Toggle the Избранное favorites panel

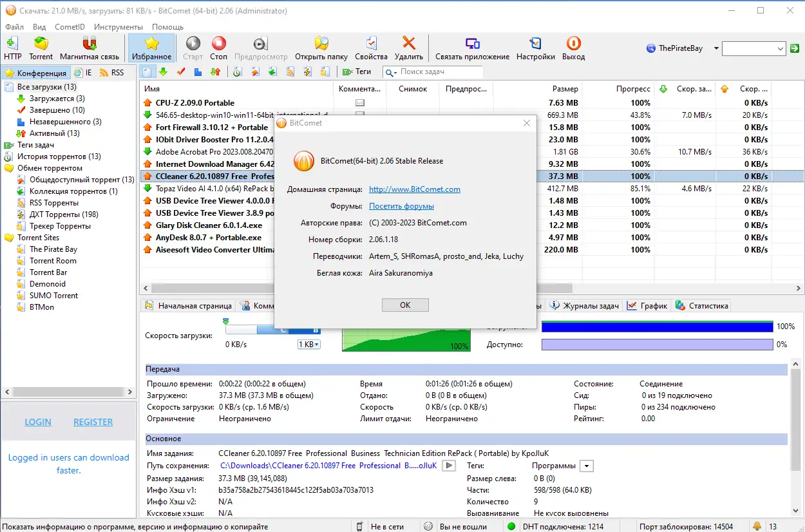coord(151,48)
